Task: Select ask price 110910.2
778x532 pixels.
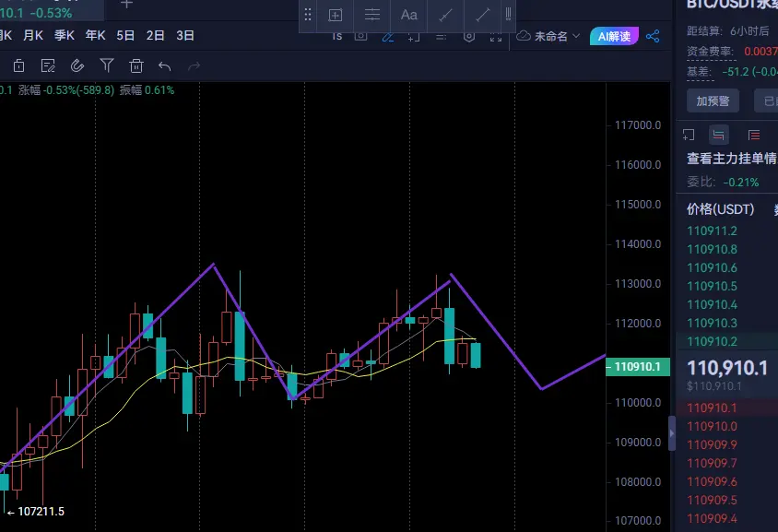Action: [x=712, y=341]
